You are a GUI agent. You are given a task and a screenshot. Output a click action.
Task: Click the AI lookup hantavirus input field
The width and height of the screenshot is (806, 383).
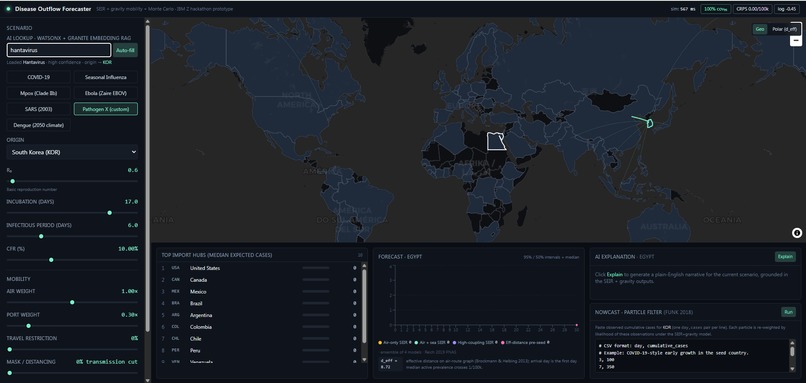point(59,50)
